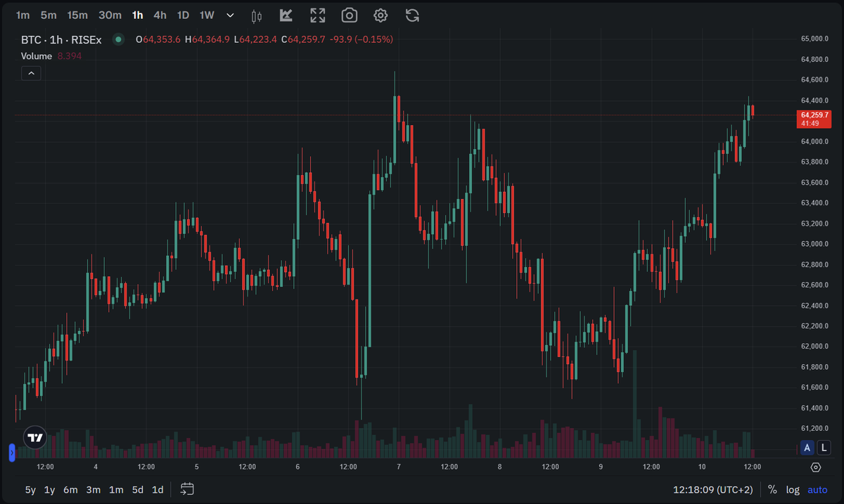This screenshot has height=504, width=844.
Task: Select the 3m date range
Action: pos(94,489)
